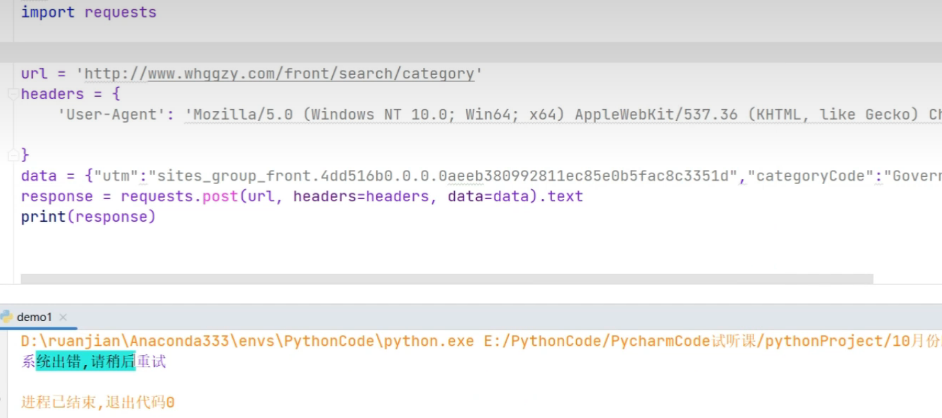
Task: Click the print(response) statement
Action: (88, 216)
